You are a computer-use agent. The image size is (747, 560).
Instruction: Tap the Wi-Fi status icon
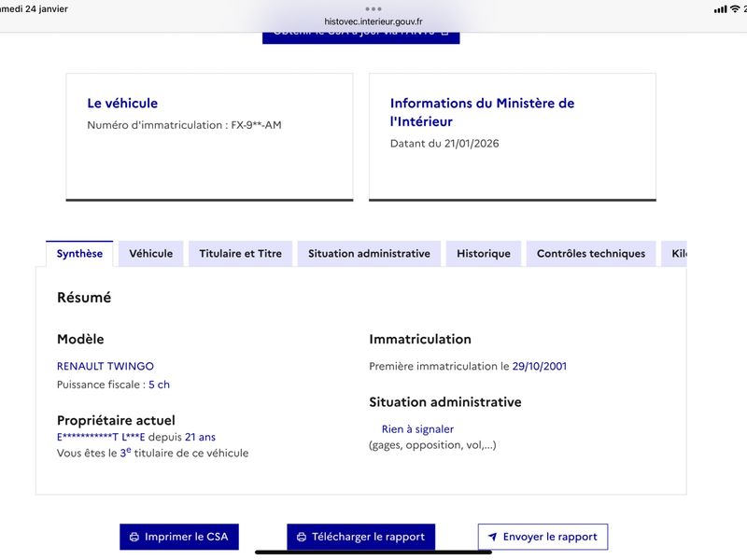(735, 8)
